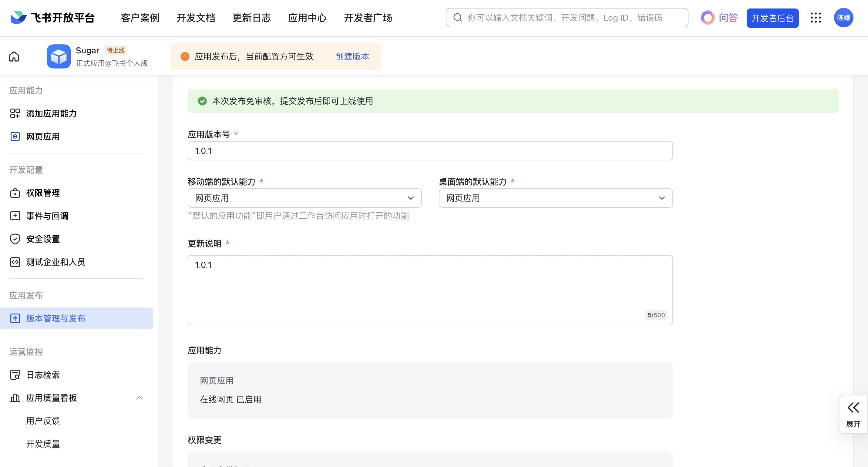This screenshot has width=868, height=467.
Task: Open 移动端的默认能力 dropdown
Action: click(x=304, y=198)
